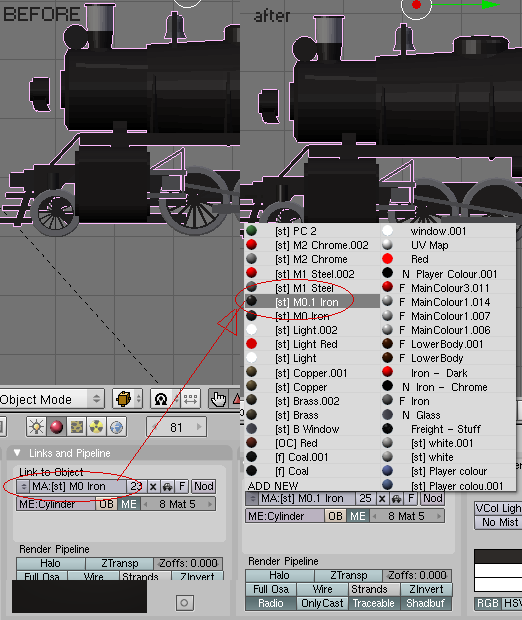The width and height of the screenshot is (522, 620).
Task: Toggle the No Mist button
Action: (x=499, y=522)
